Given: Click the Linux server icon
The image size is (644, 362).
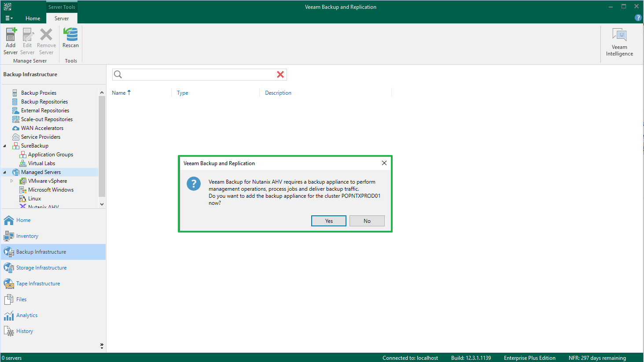Looking at the screenshot, I should point(23,199).
